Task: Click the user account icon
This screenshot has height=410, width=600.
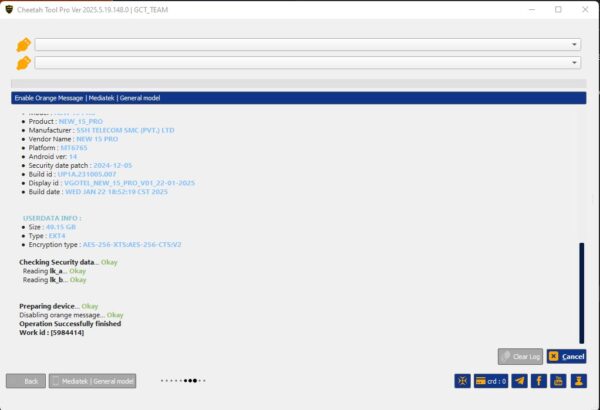Action: coord(579,381)
